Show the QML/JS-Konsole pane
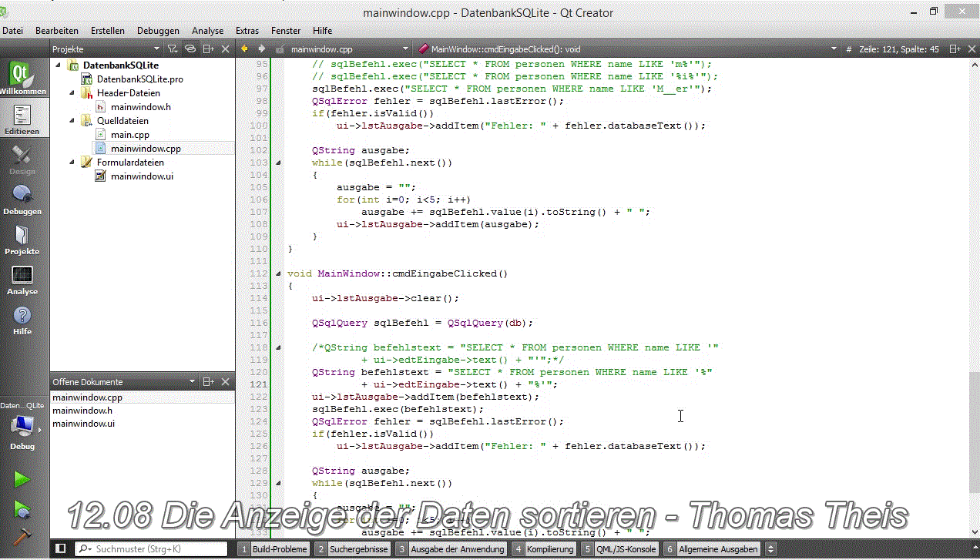This screenshot has width=980, height=560. pyautogui.click(x=620, y=549)
